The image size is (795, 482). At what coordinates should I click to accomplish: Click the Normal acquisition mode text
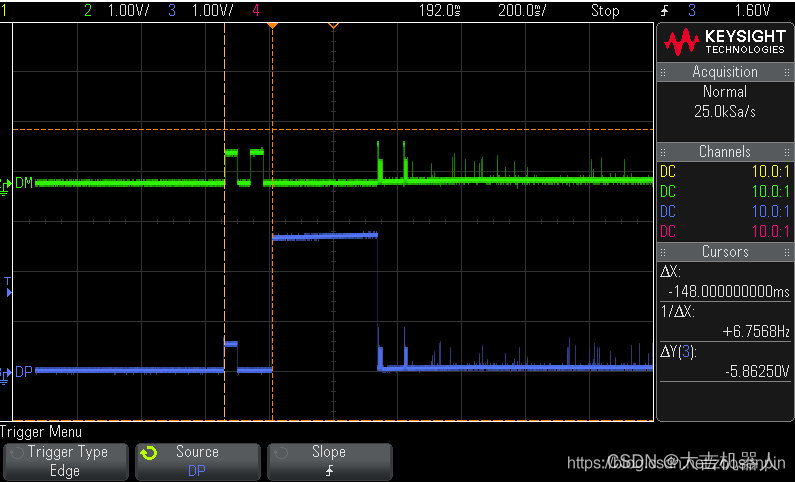pyautogui.click(x=725, y=92)
